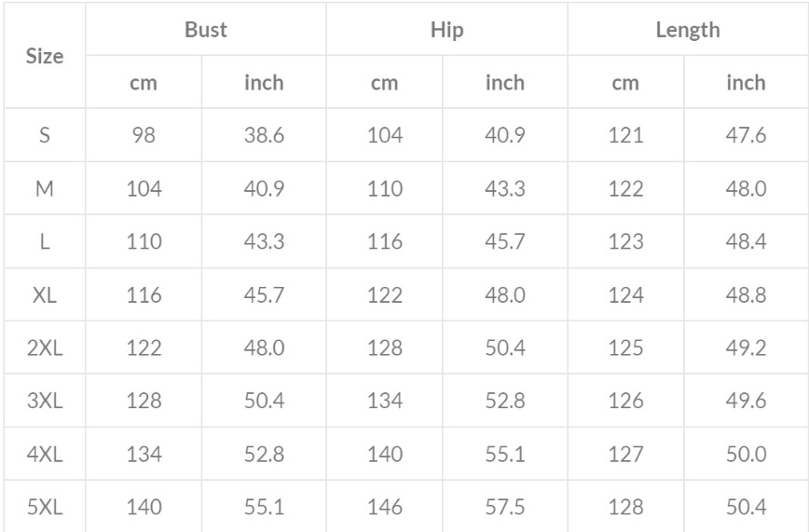Click the inch subheader under Length

coord(746,83)
